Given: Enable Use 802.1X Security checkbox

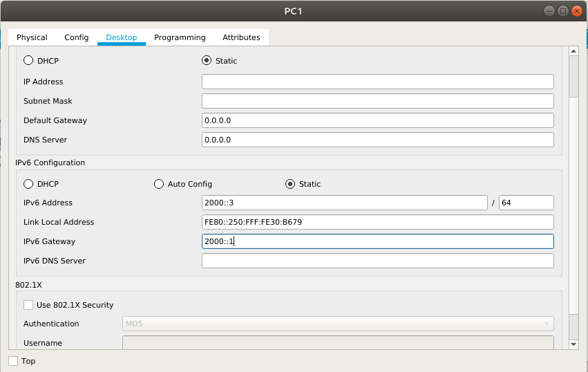Looking at the screenshot, I should (x=28, y=305).
